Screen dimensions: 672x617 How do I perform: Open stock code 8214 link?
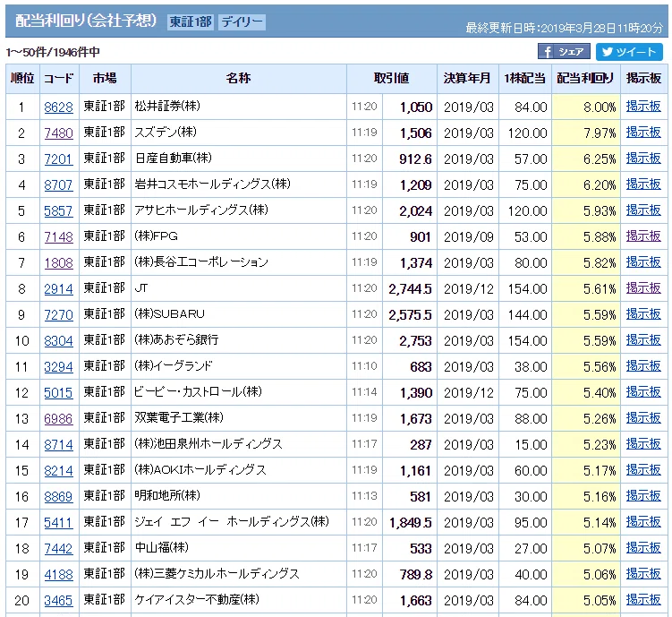59,470
